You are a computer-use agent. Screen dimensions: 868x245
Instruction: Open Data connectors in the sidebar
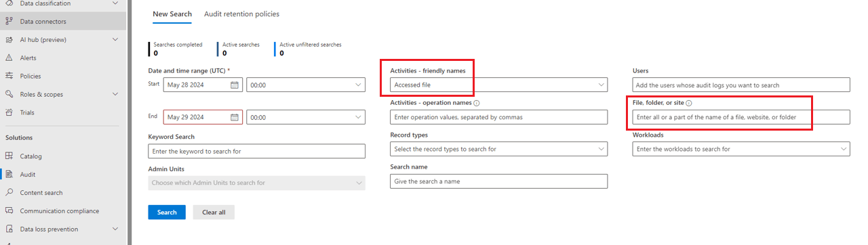[x=63, y=22]
